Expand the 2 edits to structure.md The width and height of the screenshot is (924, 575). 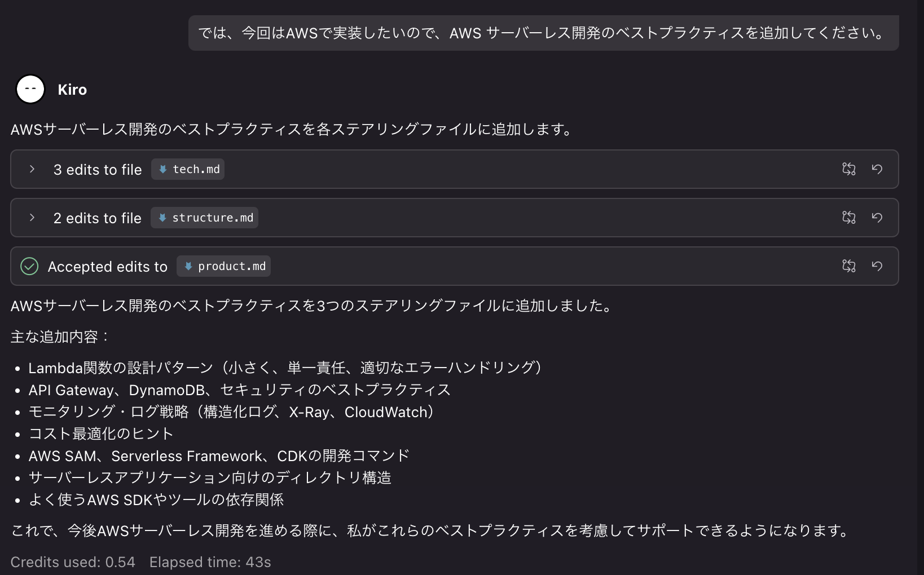coord(32,218)
